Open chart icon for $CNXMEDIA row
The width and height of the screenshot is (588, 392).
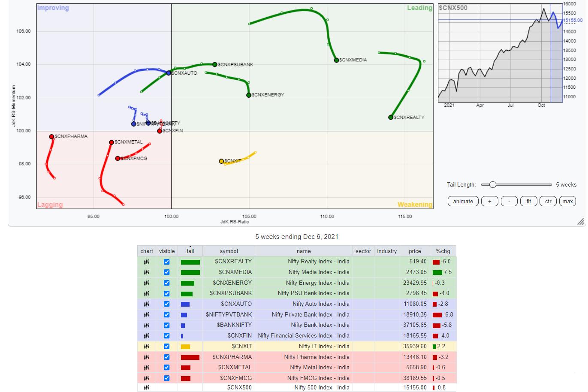pos(147,272)
